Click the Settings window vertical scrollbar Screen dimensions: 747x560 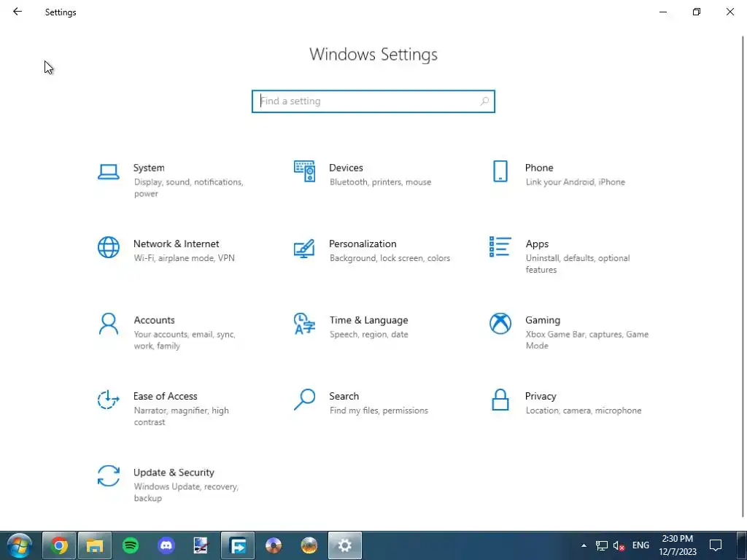click(x=743, y=276)
